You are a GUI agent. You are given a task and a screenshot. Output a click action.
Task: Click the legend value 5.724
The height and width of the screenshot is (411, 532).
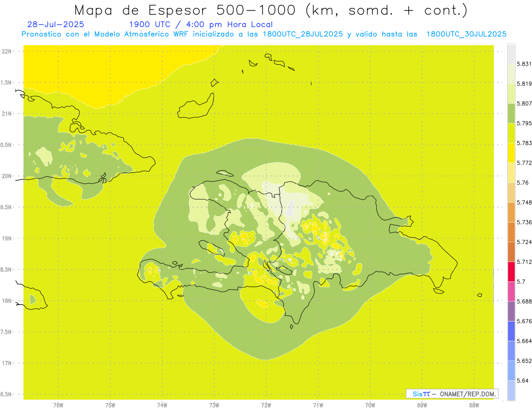coord(524,242)
